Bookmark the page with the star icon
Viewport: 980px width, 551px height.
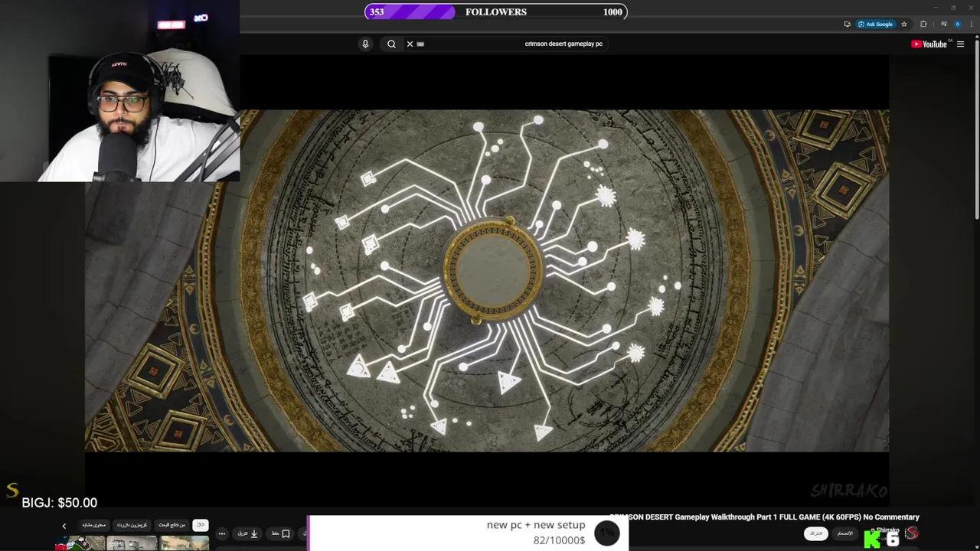(x=904, y=24)
